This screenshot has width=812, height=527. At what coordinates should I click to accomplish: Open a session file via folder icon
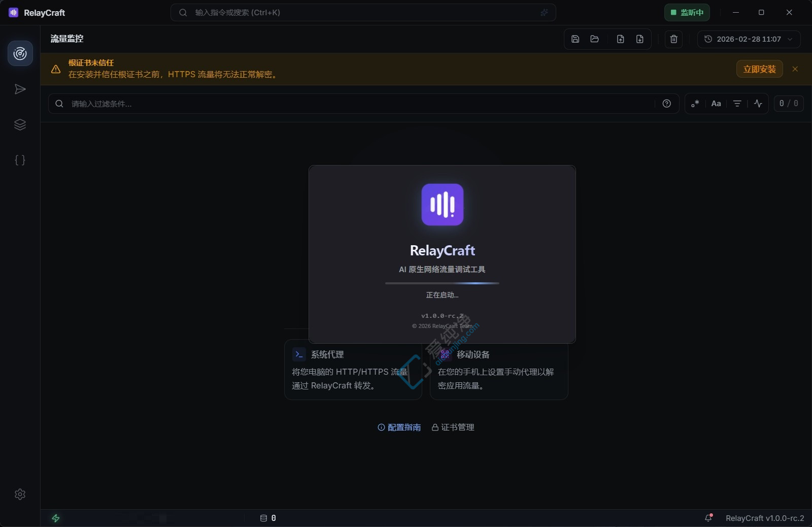(594, 39)
